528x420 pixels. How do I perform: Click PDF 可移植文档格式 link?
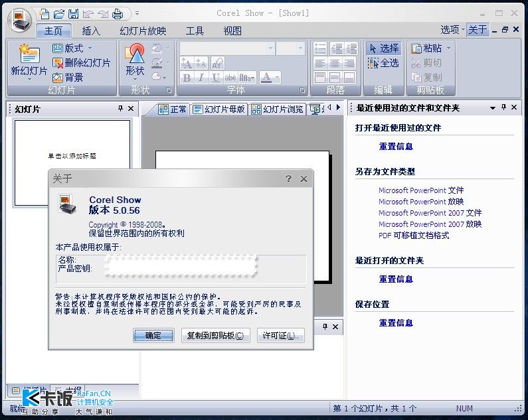click(x=414, y=236)
